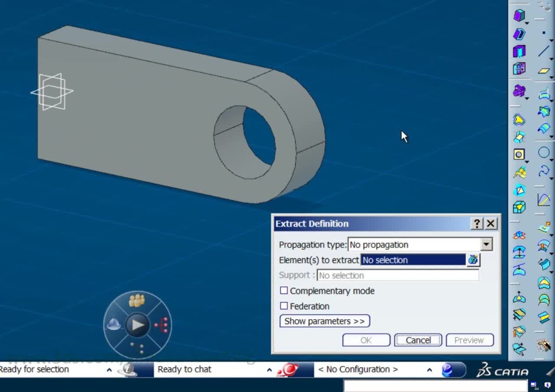Click the connected nodes icon at compass bottom
This screenshot has width=555, height=392.
(x=138, y=347)
